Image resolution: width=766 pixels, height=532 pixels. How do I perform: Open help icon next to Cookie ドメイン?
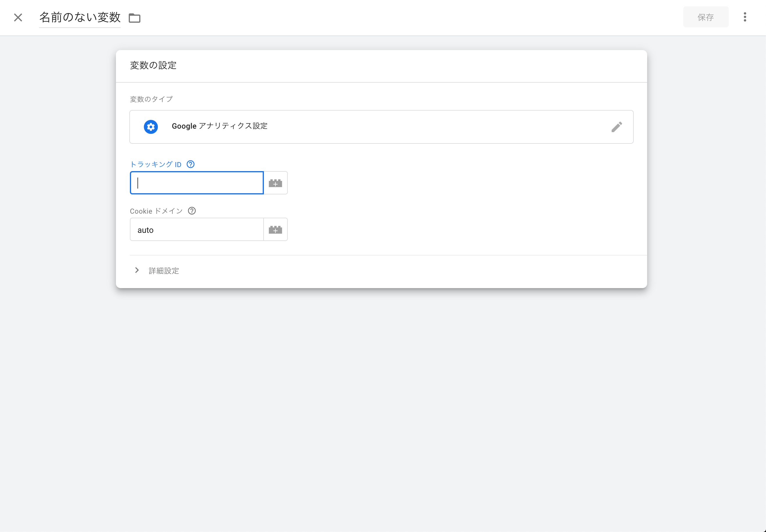[x=192, y=211]
